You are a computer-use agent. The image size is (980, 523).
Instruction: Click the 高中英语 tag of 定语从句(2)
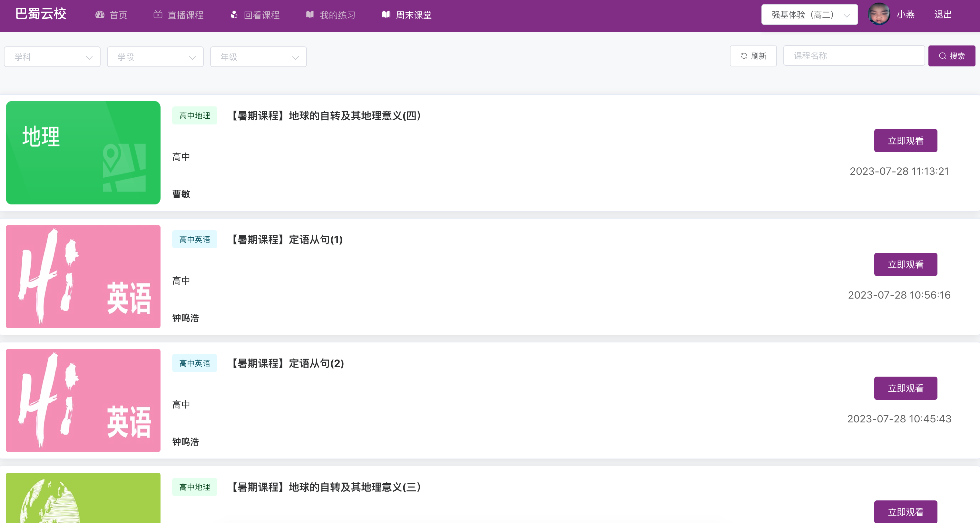click(x=194, y=363)
